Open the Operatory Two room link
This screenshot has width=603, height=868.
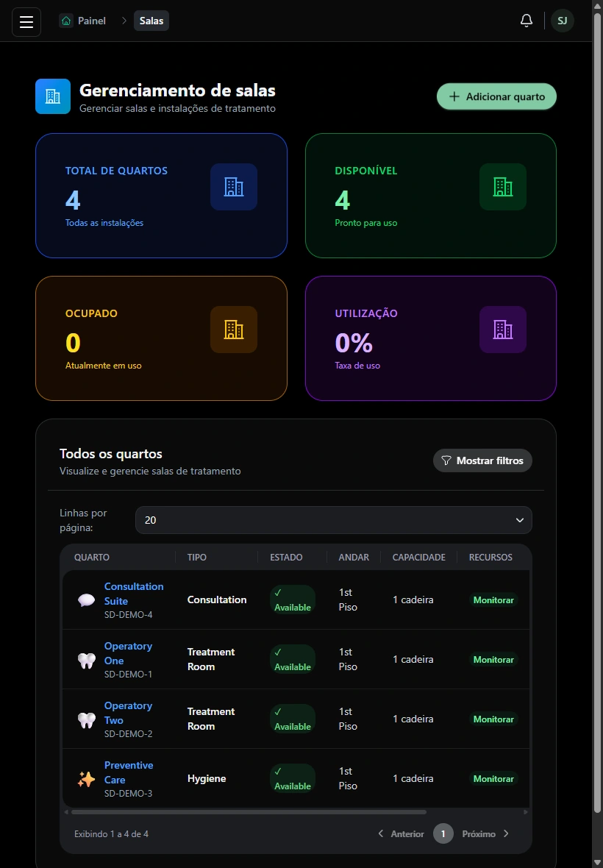(128, 713)
